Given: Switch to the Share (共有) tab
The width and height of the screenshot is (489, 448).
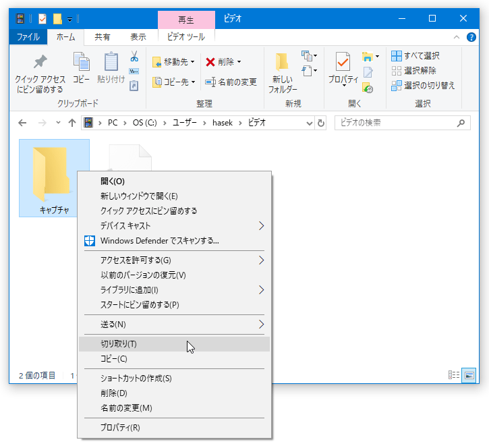Looking at the screenshot, I should coord(103,37).
